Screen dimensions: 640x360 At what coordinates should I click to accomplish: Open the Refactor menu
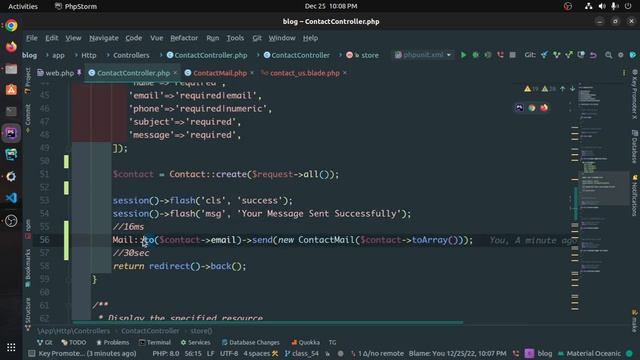(184, 38)
